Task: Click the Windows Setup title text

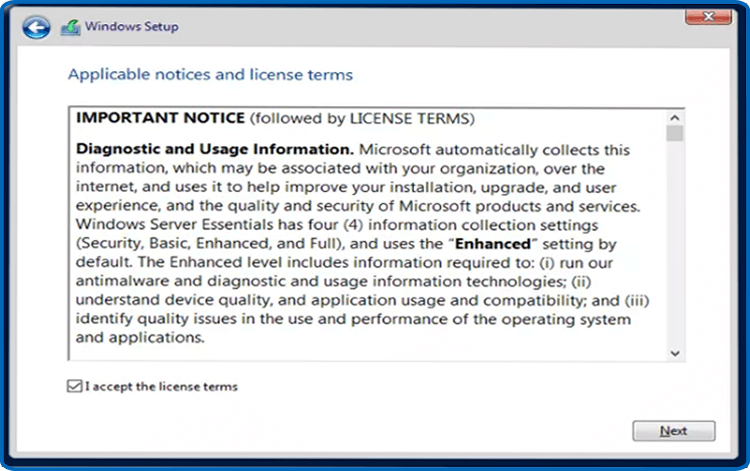Action: click(132, 27)
